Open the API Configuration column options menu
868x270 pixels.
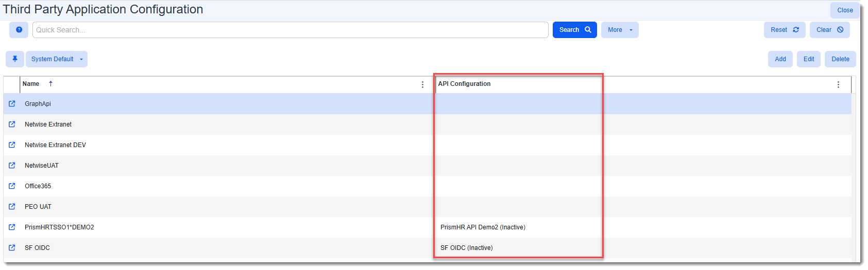point(838,84)
